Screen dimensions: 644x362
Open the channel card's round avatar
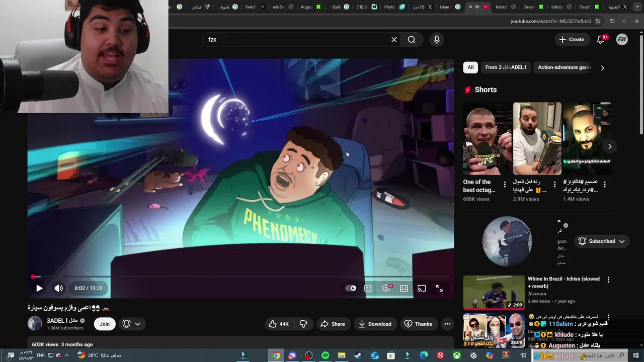507,241
